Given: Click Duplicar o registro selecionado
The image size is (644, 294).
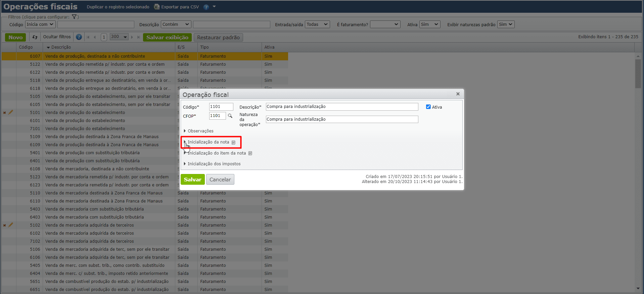Looking at the screenshot, I should coord(118,7).
